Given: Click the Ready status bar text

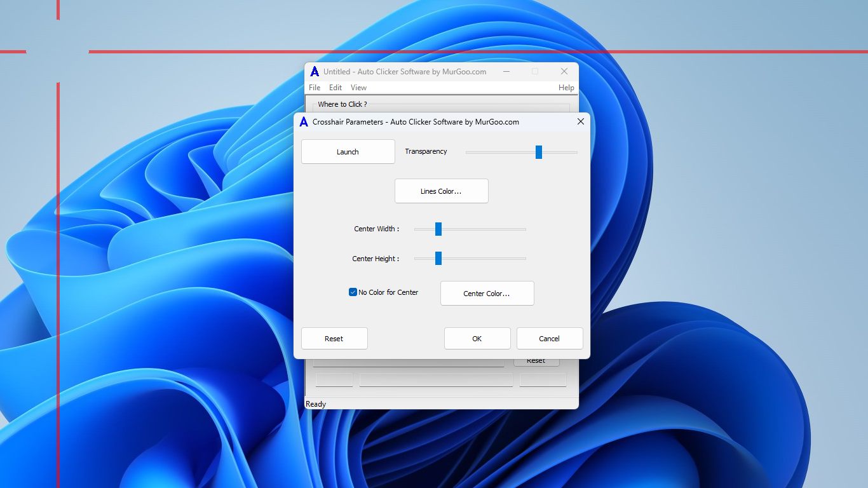Looking at the screenshot, I should click(x=316, y=403).
